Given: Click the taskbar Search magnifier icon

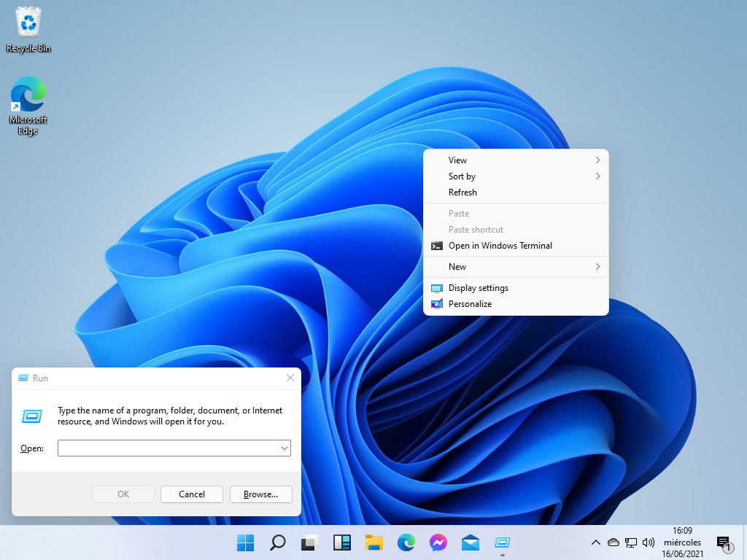Looking at the screenshot, I should coord(278,542).
